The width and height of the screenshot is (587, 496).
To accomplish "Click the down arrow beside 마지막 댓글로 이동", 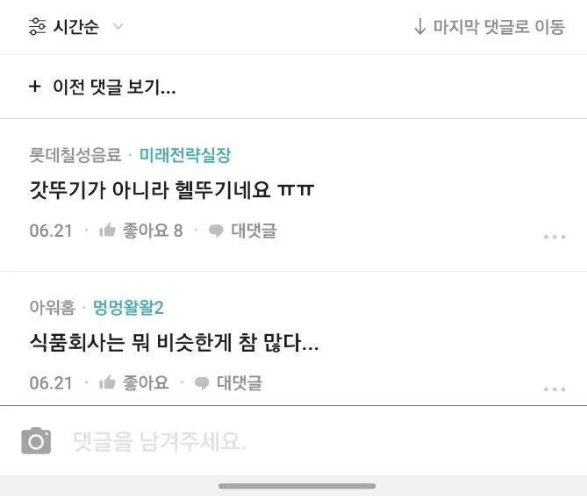I will (x=420, y=27).
